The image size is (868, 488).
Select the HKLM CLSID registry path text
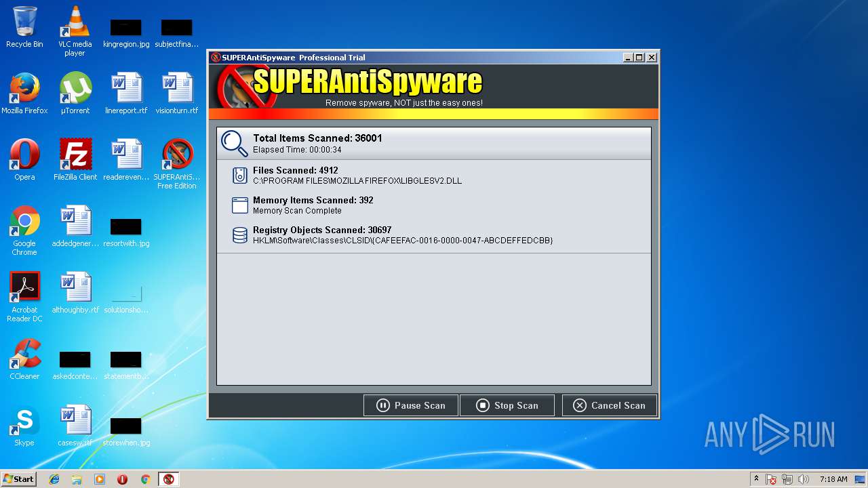403,241
